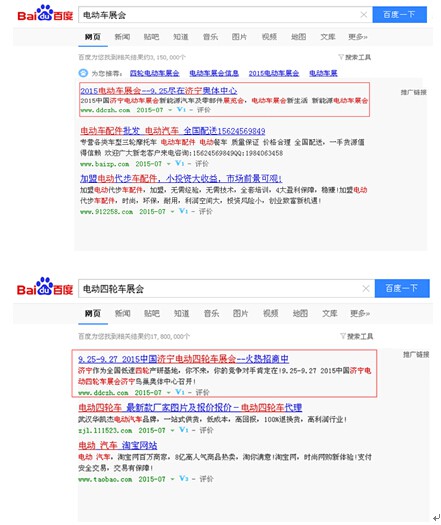Click the green URL zjl.111523.com

coord(105,430)
